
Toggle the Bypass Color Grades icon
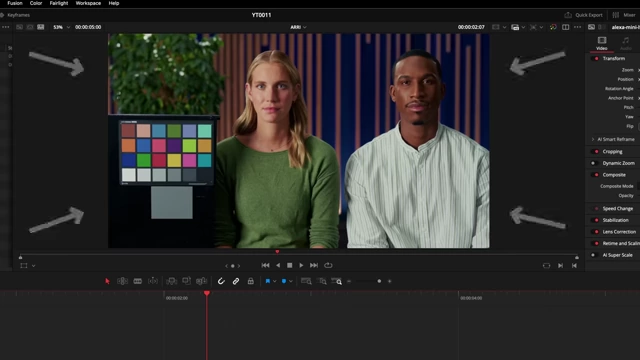click(x=553, y=27)
